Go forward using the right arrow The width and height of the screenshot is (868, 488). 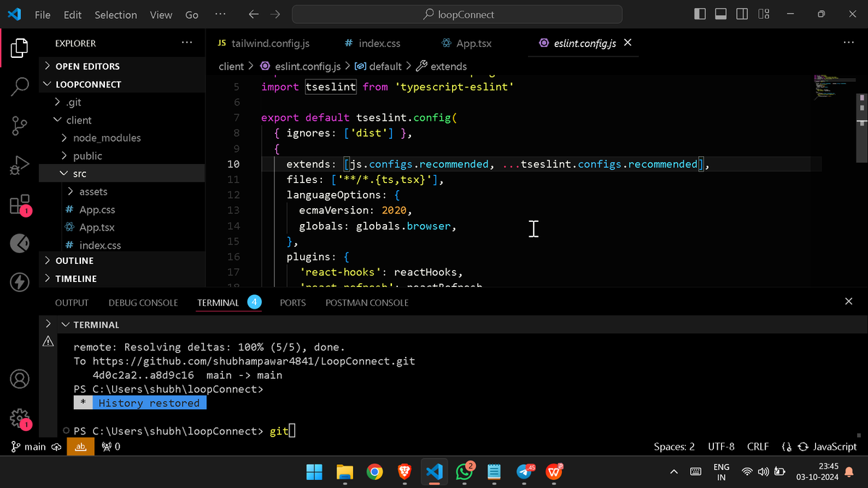275,14
